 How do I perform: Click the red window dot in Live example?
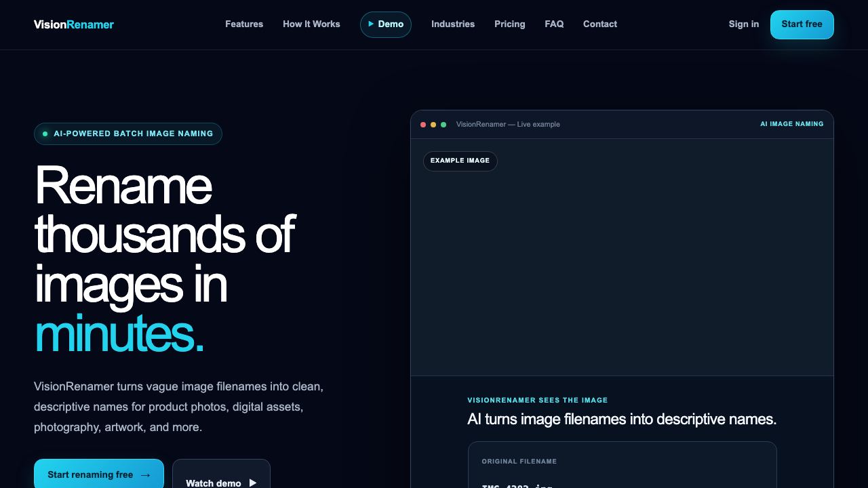coord(423,125)
